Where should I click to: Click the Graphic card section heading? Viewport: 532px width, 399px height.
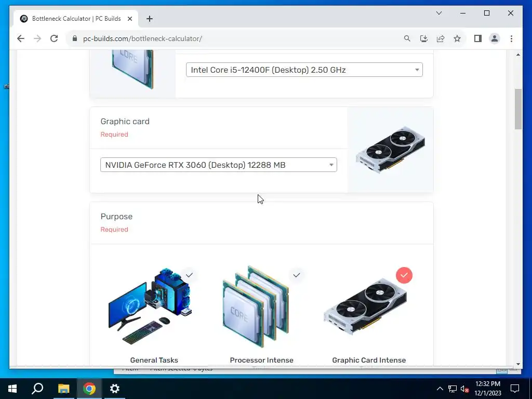(x=125, y=122)
